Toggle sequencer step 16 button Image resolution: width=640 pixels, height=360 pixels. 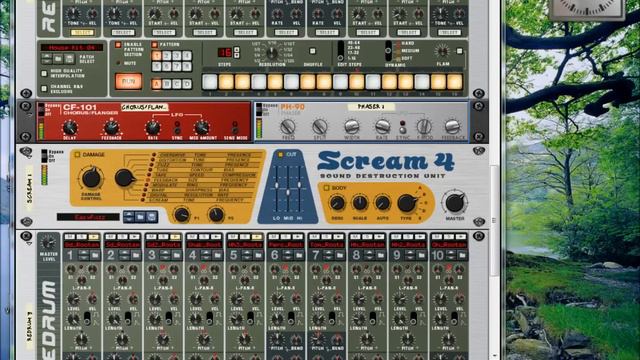[x=455, y=82]
